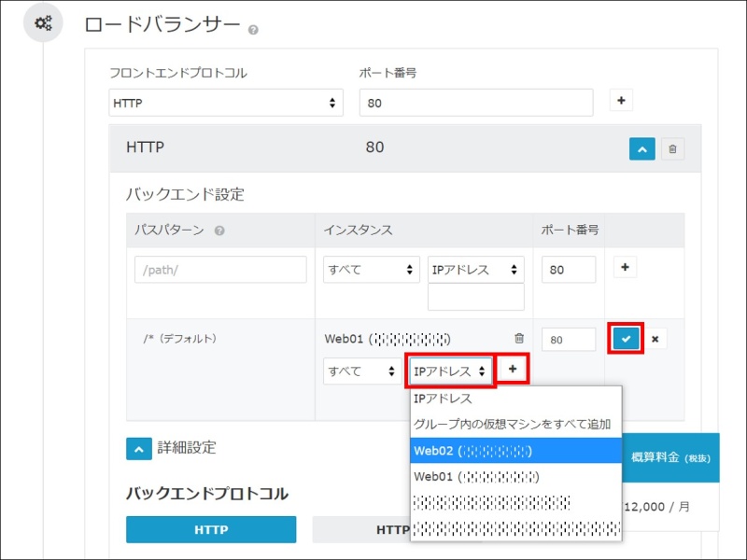Screen dimensions: 747x560
Task: Click the help icon next to ロードバランサー title
Action: pos(254,30)
